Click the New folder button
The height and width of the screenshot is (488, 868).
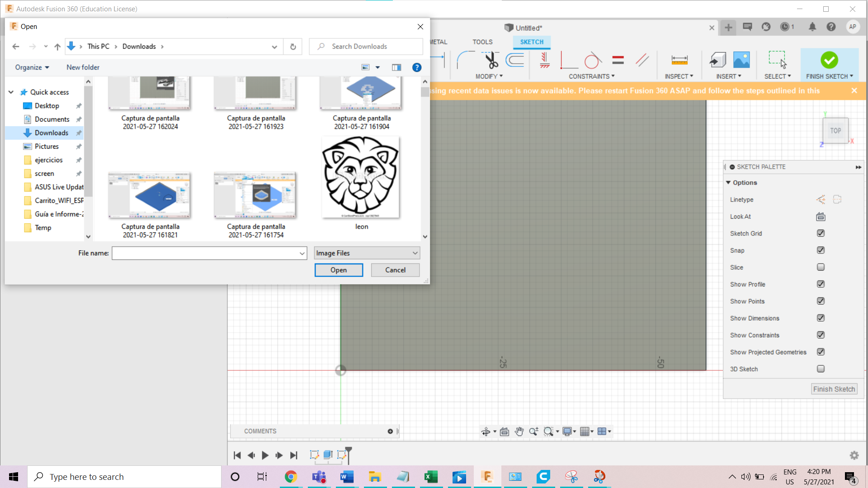(x=83, y=67)
